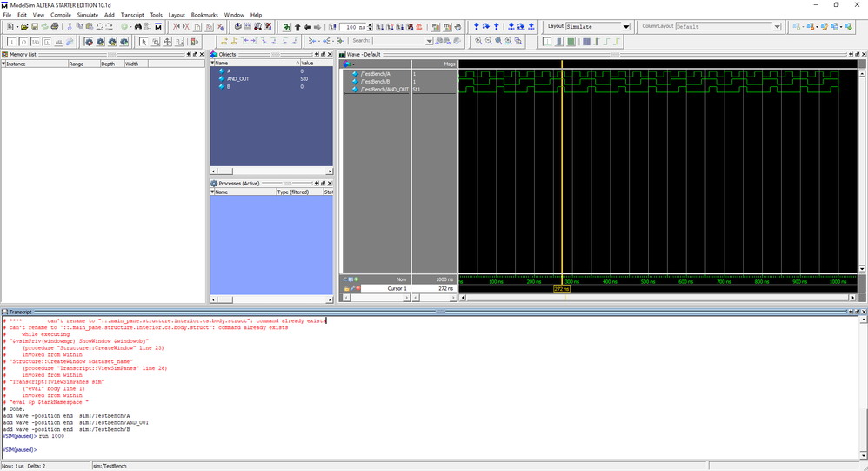
Task: Increase run length with the up stepper
Action: (371, 25)
